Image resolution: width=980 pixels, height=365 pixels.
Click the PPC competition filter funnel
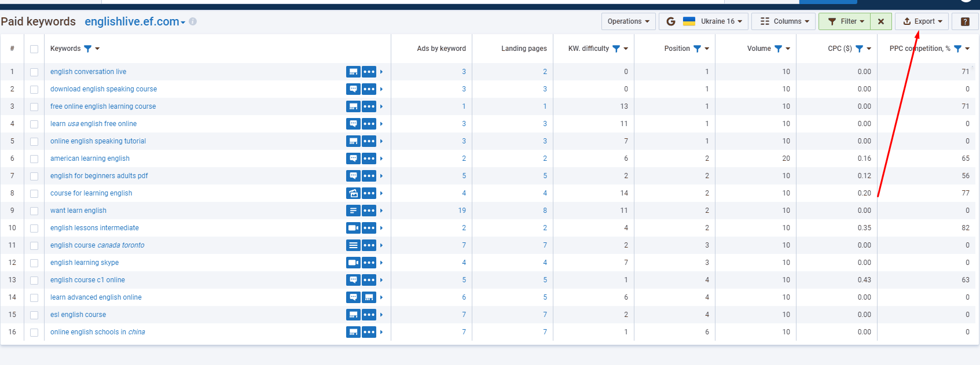(958, 49)
